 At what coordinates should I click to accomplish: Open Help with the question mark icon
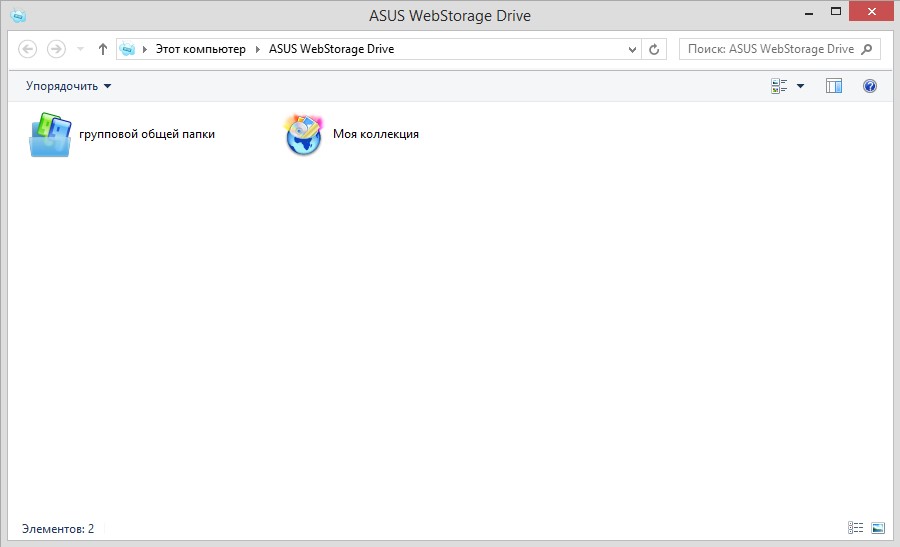click(870, 86)
